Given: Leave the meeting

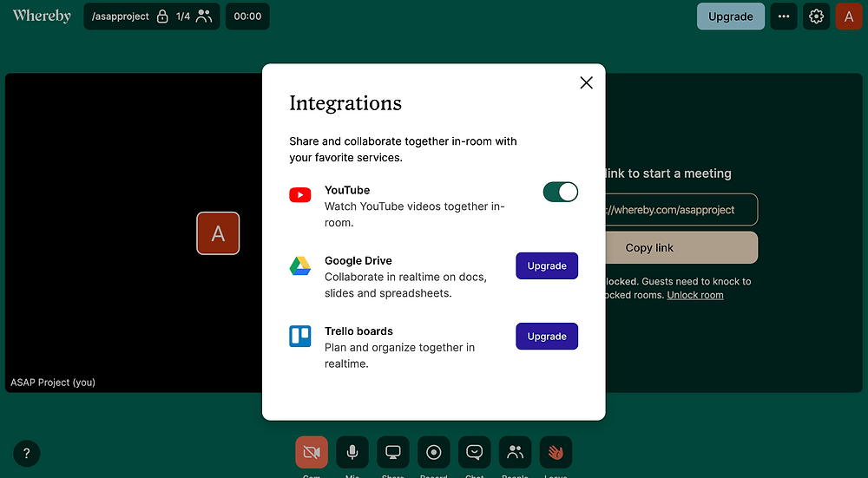Looking at the screenshot, I should coord(556,452).
